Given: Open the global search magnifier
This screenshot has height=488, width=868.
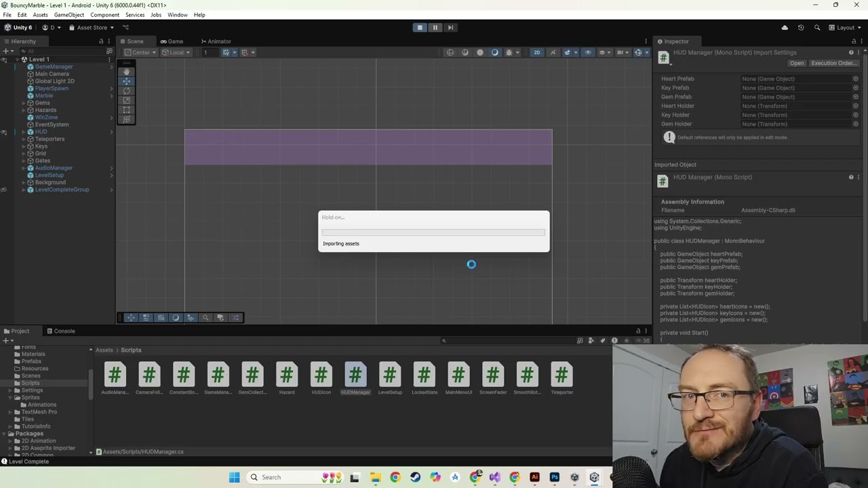Looking at the screenshot, I should tap(817, 28).
